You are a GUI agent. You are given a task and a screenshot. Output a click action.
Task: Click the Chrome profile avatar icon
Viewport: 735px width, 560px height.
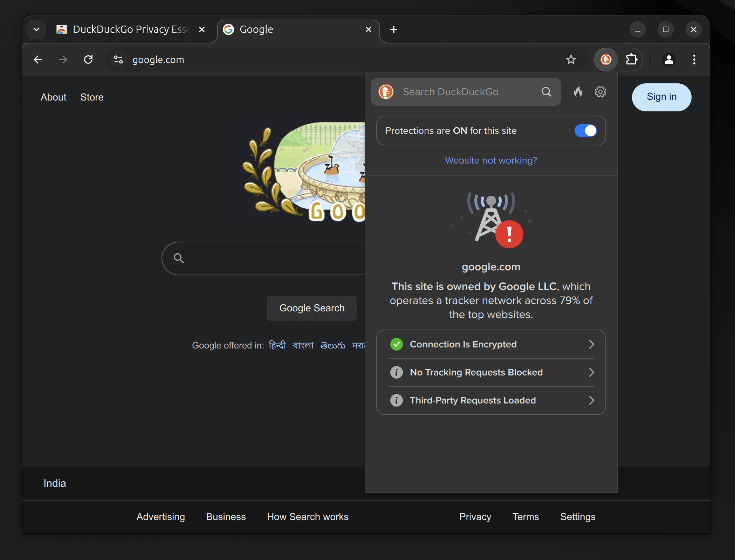click(x=668, y=59)
